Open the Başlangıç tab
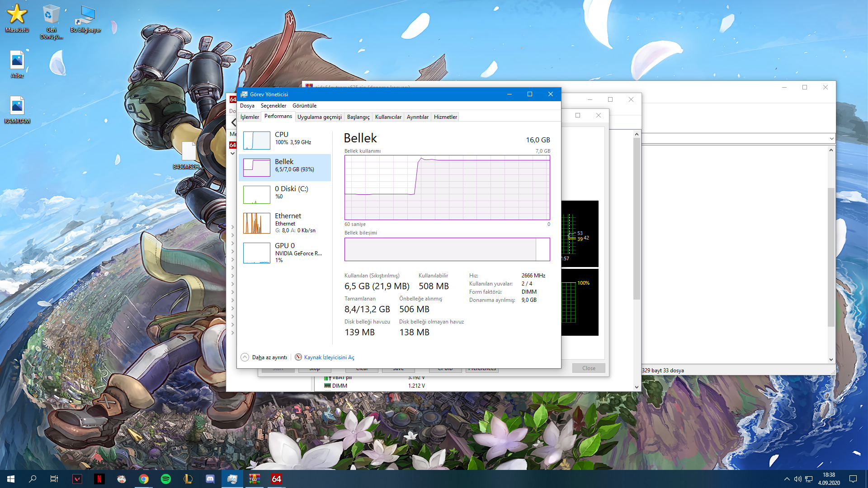This screenshot has height=488, width=868. pos(358,117)
